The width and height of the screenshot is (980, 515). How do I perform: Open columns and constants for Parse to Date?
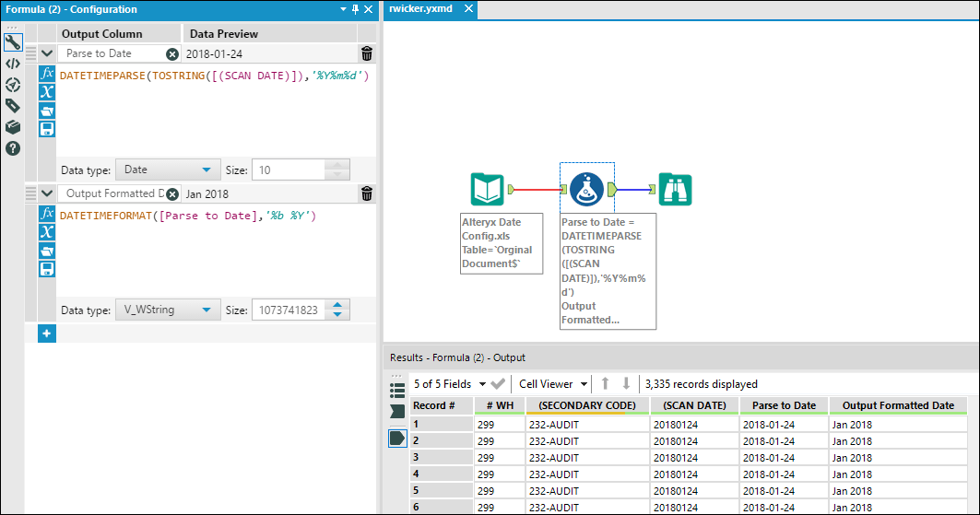[x=47, y=92]
